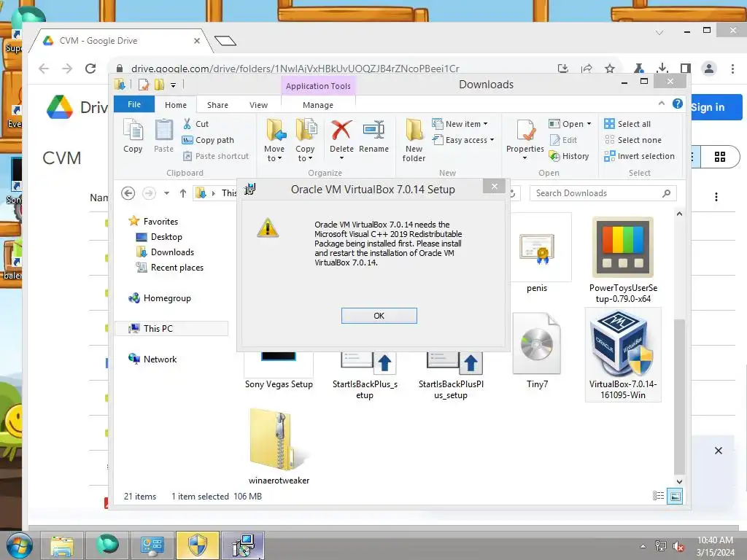
Task: Click the Application Tools contextual tab
Action: 318,86
